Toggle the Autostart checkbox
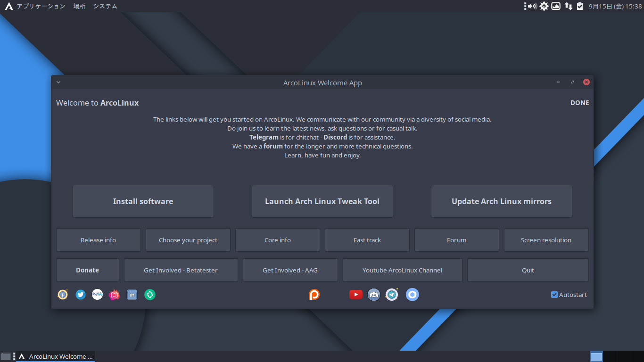Image resolution: width=644 pixels, height=362 pixels. click(x=554, y=295)
